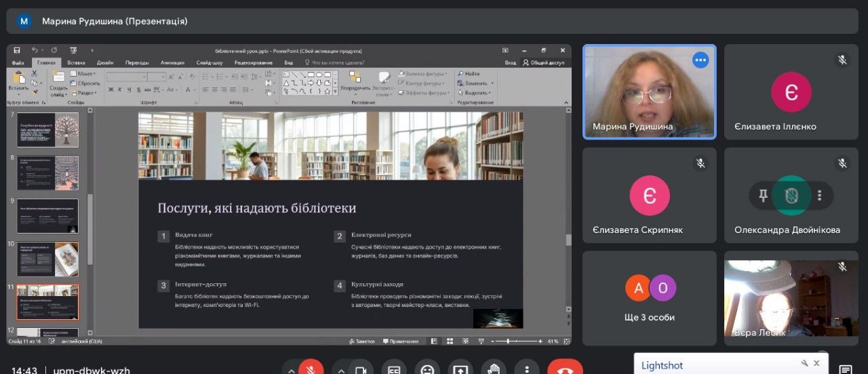The image size is (868, 374).
Task: Open the chat panel icon
Action: click(845, 369)
